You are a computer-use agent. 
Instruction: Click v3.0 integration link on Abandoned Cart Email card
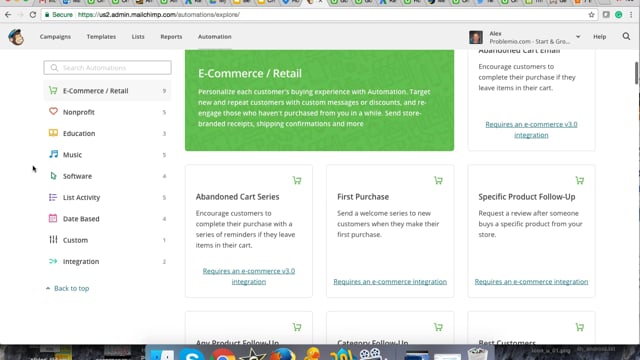pyautogui.click(x=531, y=129)
